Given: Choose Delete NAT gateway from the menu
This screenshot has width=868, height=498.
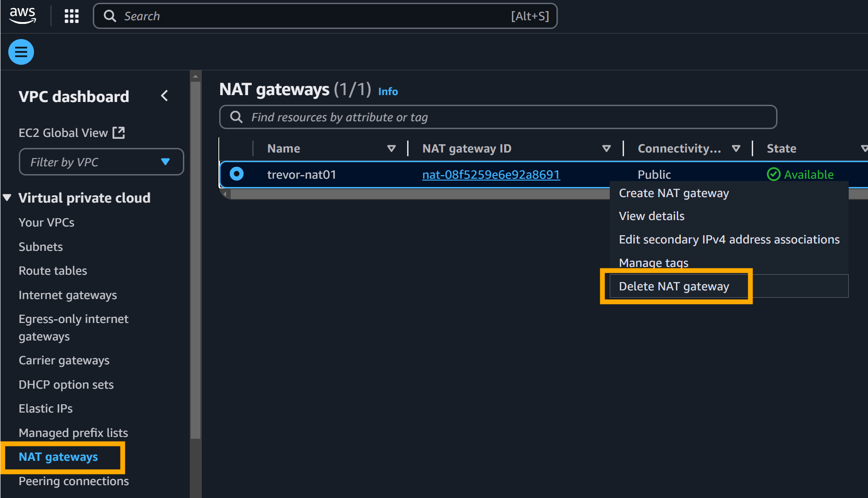Looking at the screenshot, I should [x=674, y=286].
